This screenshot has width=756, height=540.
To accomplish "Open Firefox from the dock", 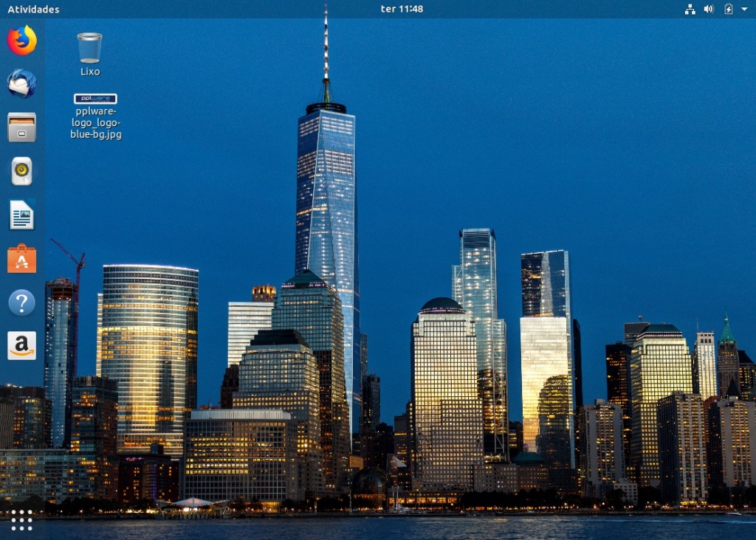I will point(21,41).
